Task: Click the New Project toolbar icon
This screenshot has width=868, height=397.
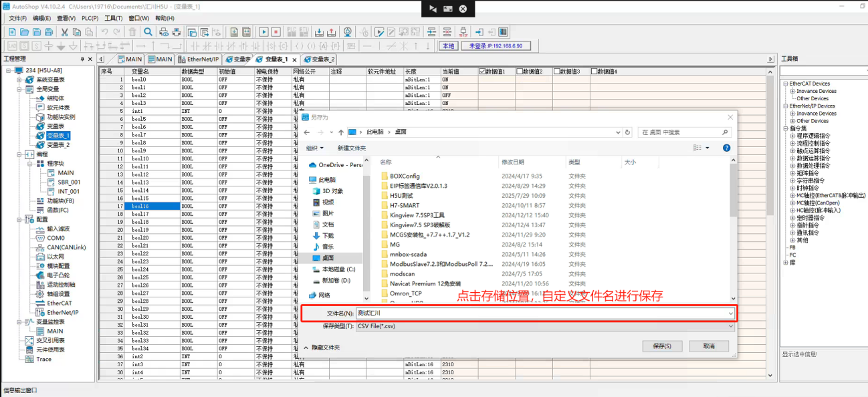Action: 12,32
